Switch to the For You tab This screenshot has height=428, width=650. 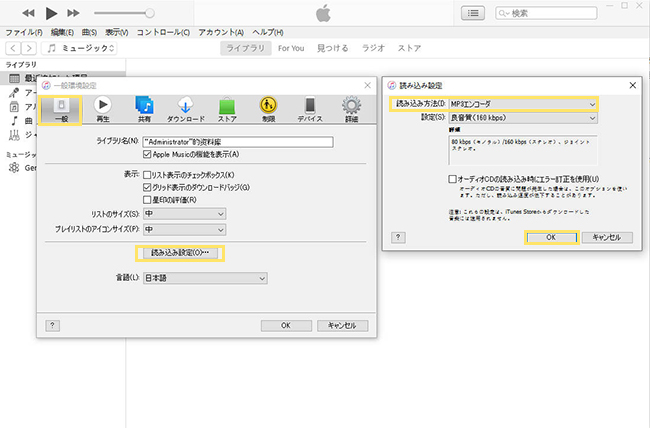pos(291,48)
